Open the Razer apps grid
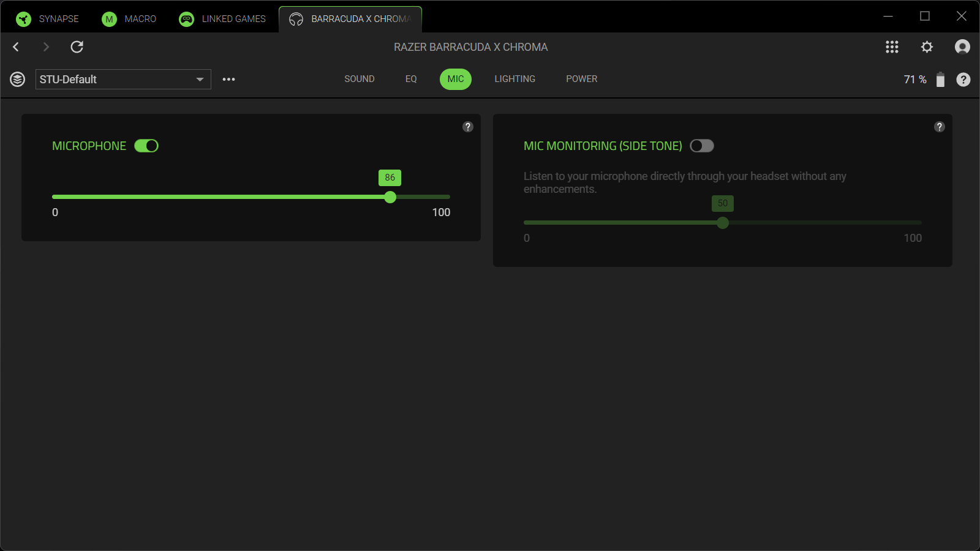Viewport: 980px width, 551px height. pyautogui.click(x=892, y=47)
